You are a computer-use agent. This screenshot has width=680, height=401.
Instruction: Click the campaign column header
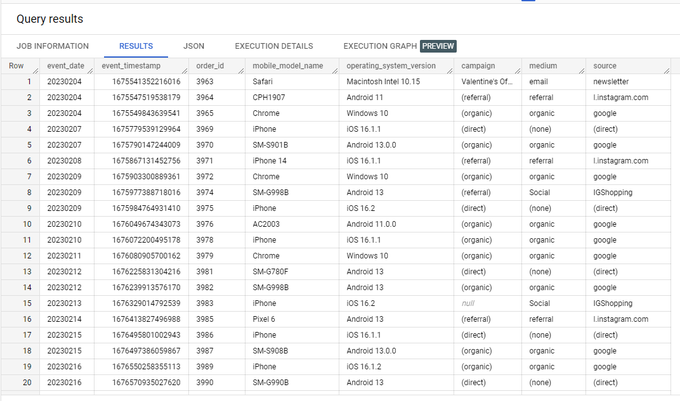pos(478,66)
